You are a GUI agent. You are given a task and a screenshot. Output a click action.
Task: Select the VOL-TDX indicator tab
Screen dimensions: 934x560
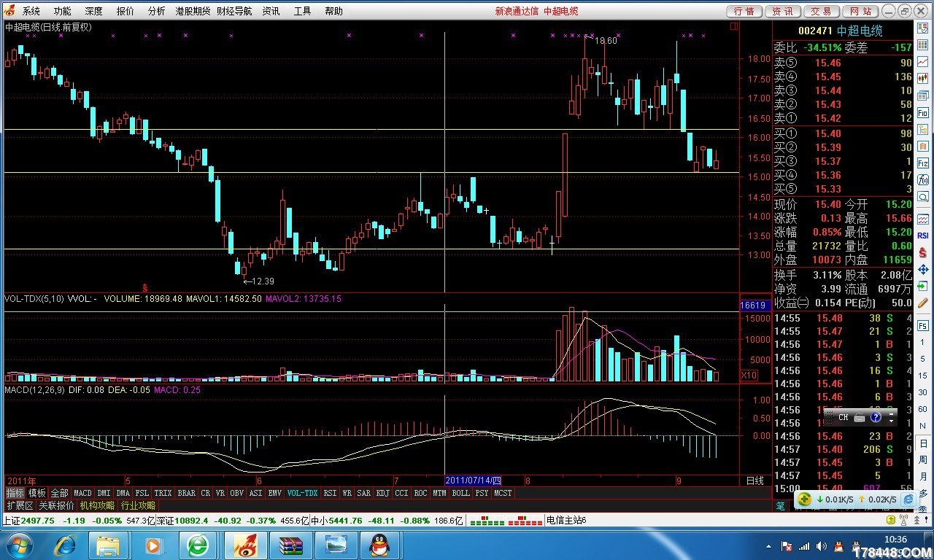tap(303, 493)
